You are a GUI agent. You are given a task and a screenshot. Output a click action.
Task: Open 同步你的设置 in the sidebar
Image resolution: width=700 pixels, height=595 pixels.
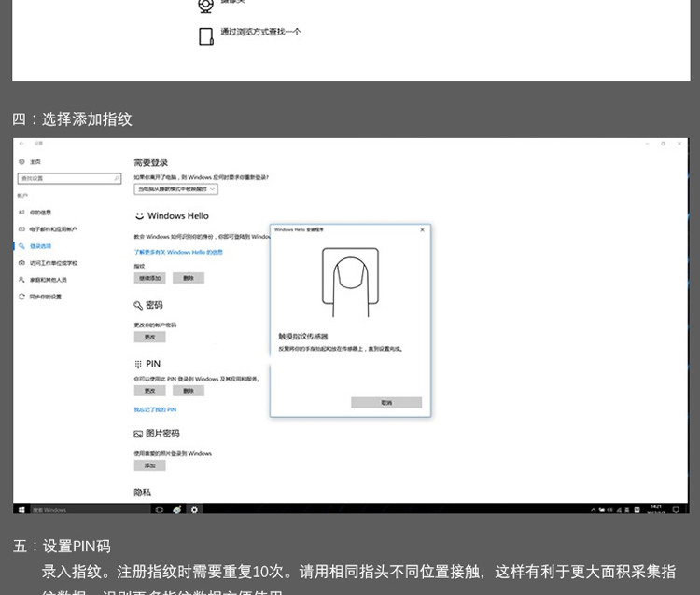45,297
